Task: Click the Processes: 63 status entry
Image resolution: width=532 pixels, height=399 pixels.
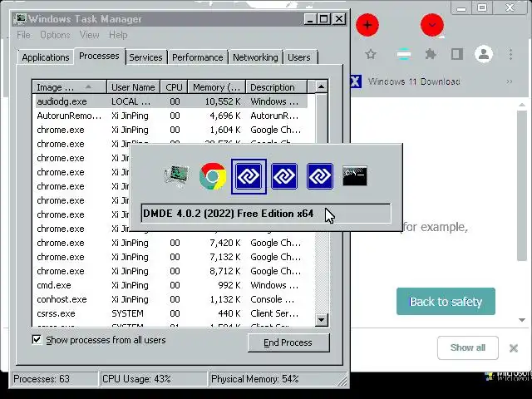Action: tap(54, 379)
